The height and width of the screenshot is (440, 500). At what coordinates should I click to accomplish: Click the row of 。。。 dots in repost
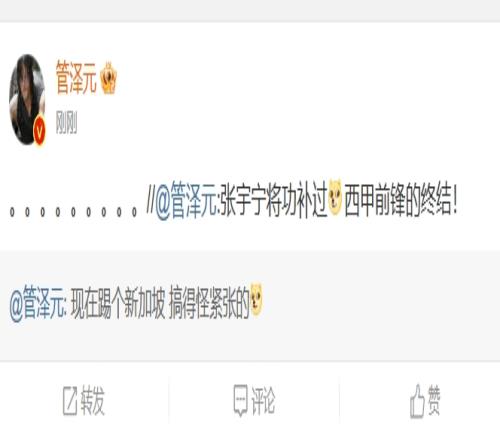(x=73, y=212)
